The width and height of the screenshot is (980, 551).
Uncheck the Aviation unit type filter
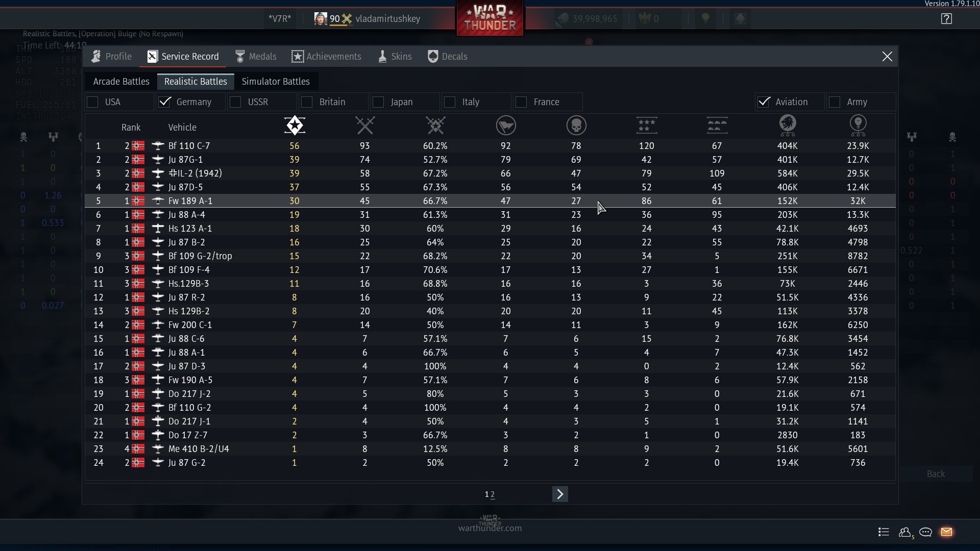(x=763, y=102)
